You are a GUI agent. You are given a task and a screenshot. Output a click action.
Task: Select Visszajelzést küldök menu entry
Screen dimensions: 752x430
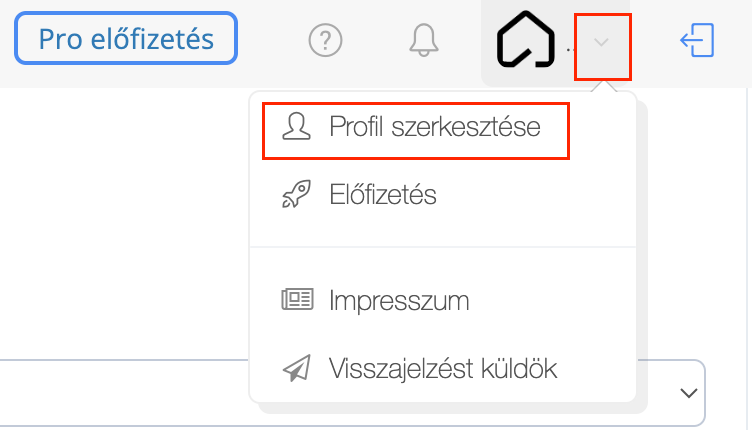[443, 369]
